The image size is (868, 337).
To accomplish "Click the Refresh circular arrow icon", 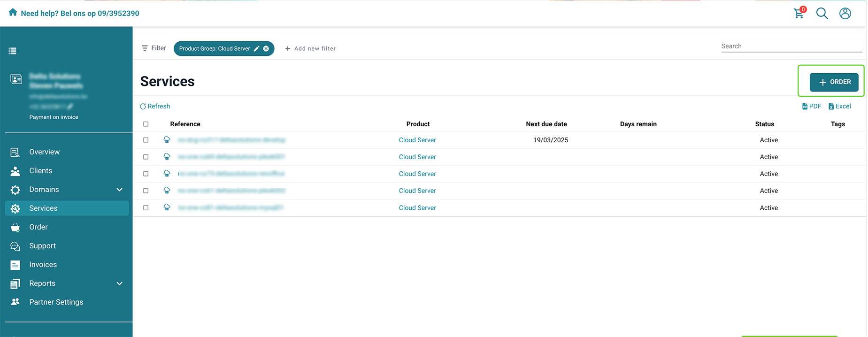I will (x=143, y=107).
